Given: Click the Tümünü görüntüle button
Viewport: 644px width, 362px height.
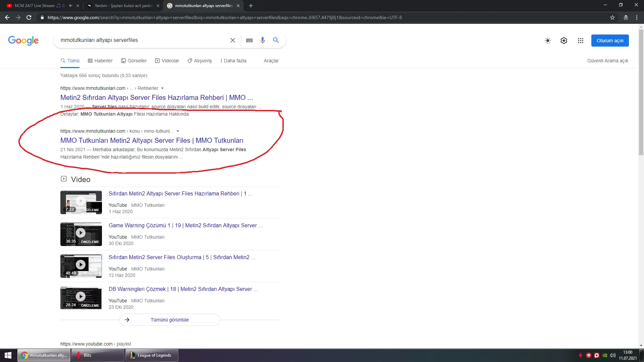Looking at the screenshot, I should pyautogui.click(x=169, y=320).
